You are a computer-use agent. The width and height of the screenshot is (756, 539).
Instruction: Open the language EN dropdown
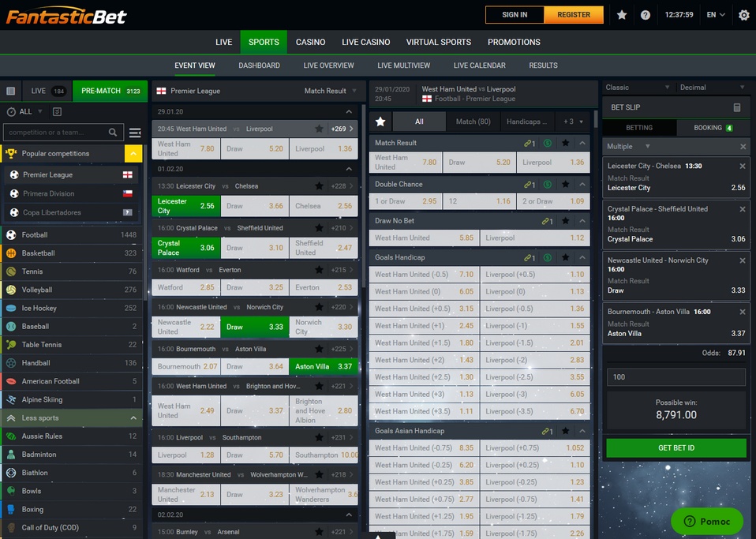pos(716,15)
